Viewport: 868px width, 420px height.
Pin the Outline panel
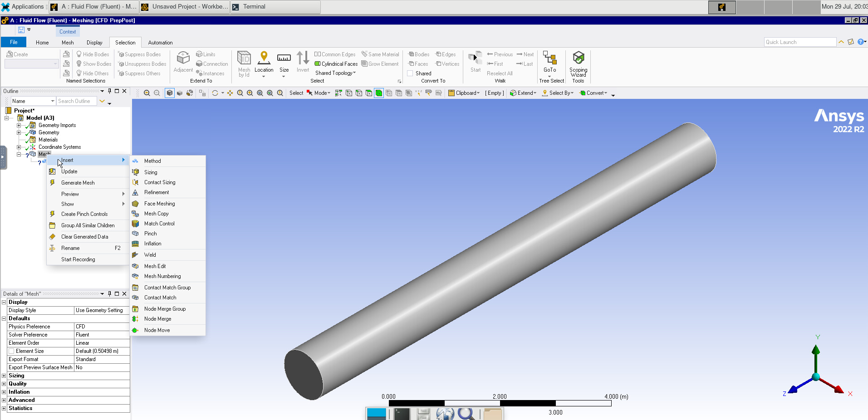coord(109,91)
